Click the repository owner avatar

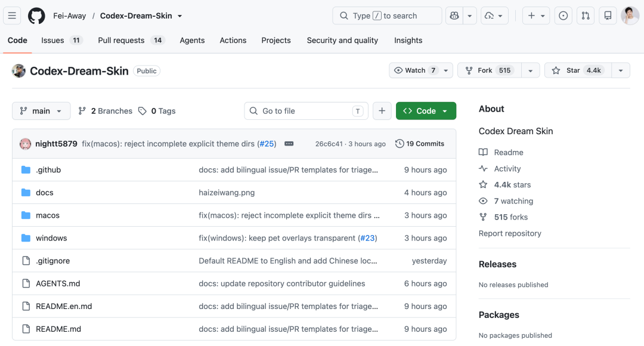click(x=18, y=70)
